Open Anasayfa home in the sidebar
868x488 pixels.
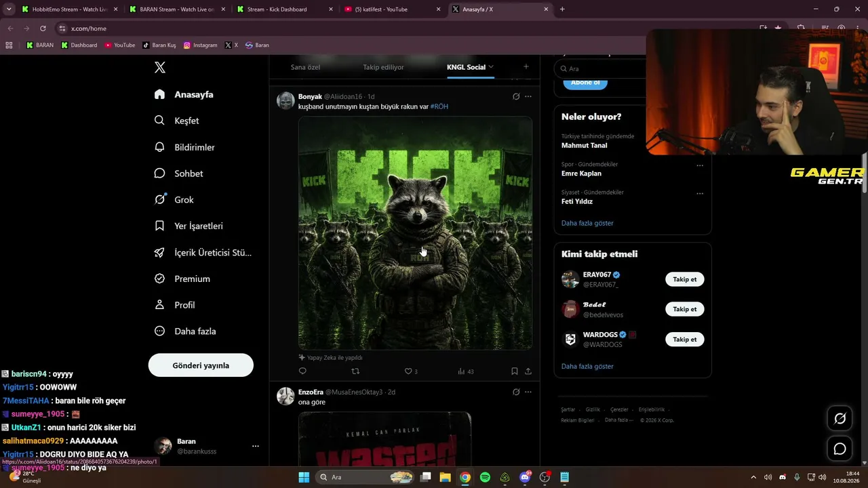tap(184, 94)
